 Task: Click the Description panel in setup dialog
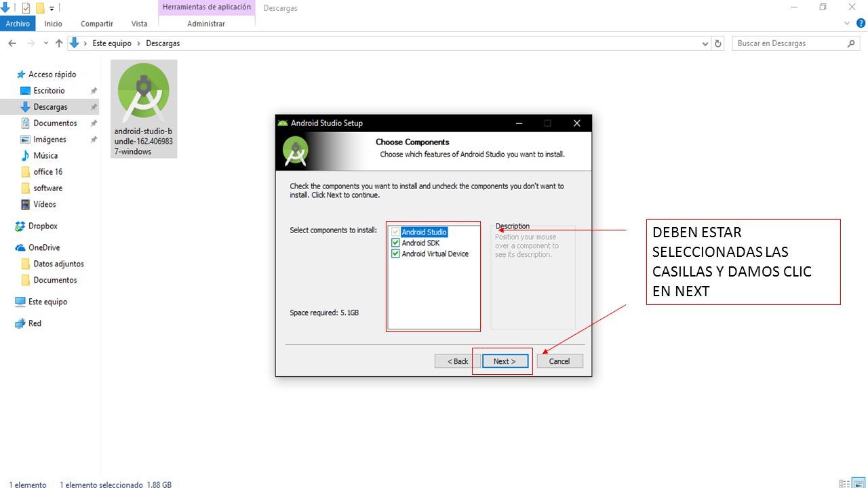pyautogui.click(x=533, y=277)
